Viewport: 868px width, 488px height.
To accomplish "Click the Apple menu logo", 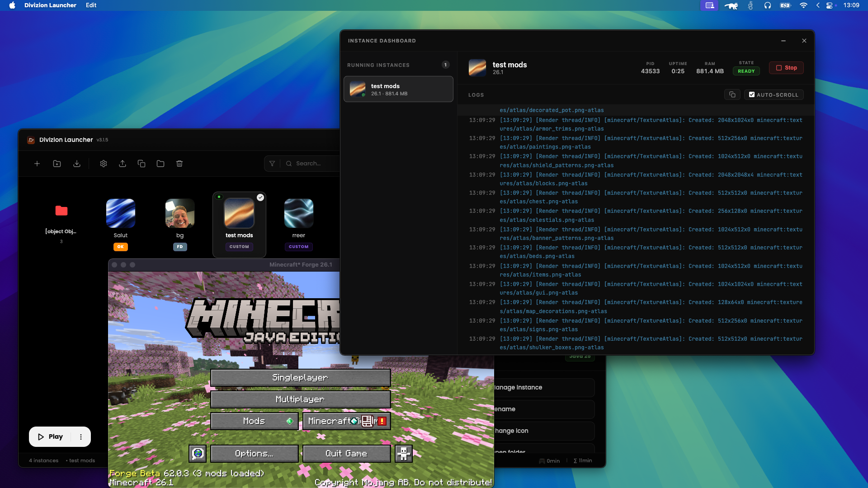I will point(12,5).
